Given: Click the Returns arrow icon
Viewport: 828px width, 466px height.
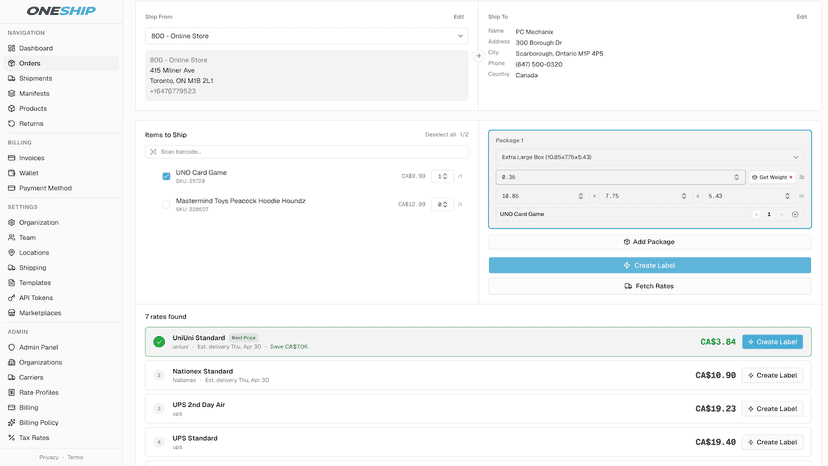Looking at the screenshot, I should click(12, 124).
